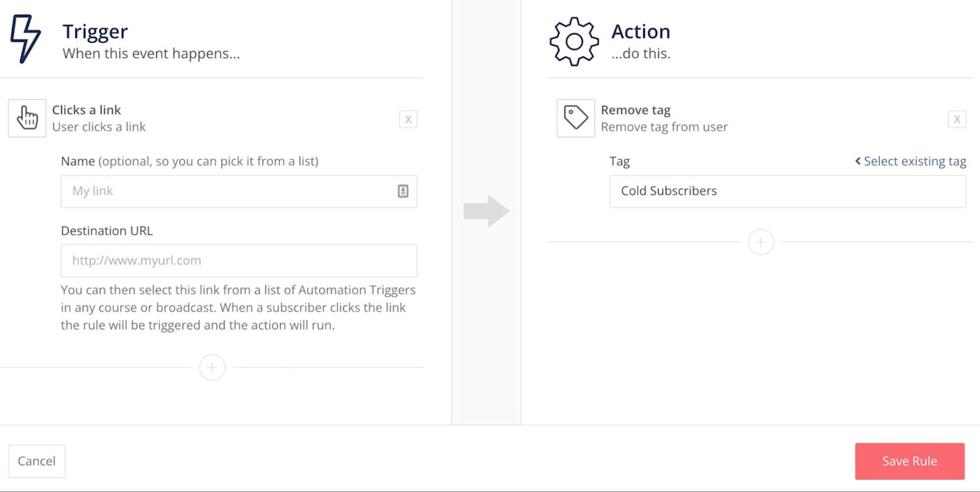This screenshot has height=492, width=980.
Task: Click the lightning bolt Trigger icon
Action: [x=26, y=39]
